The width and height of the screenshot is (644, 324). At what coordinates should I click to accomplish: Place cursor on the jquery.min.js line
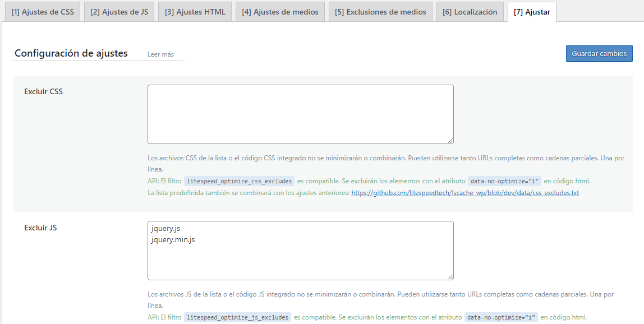click(172, 241)
